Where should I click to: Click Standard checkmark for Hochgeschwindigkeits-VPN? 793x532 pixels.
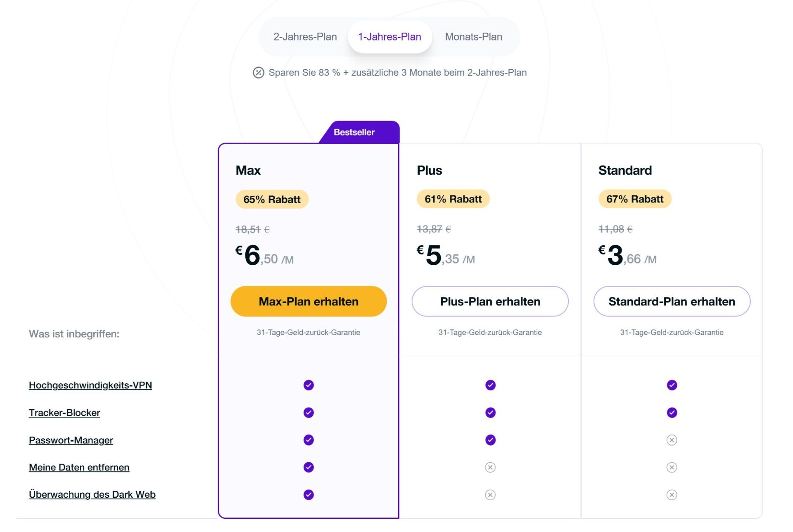click(x=672, y=385)
